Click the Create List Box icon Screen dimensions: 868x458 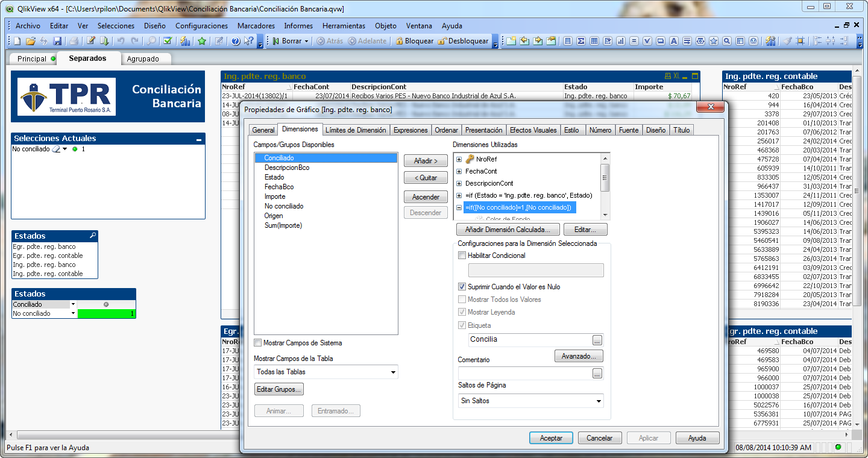(567, 41)
